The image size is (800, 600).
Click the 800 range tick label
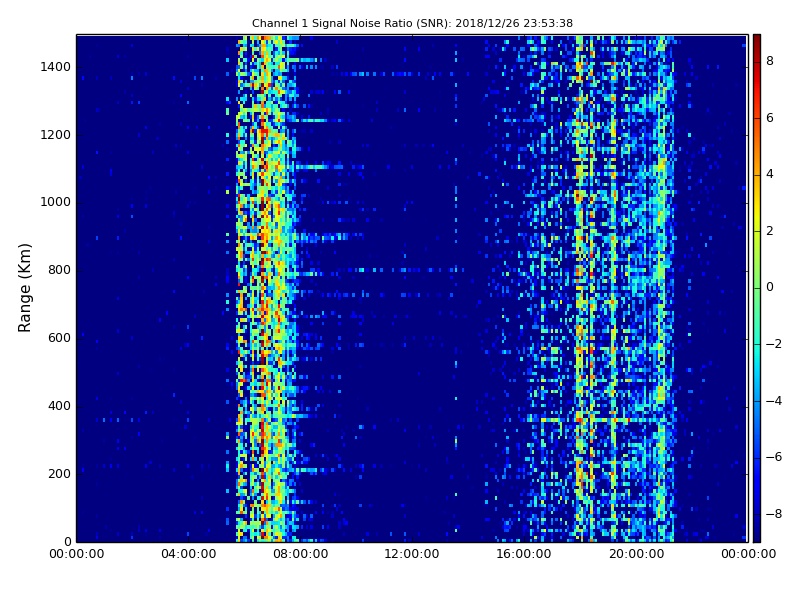tap(59, 270)
